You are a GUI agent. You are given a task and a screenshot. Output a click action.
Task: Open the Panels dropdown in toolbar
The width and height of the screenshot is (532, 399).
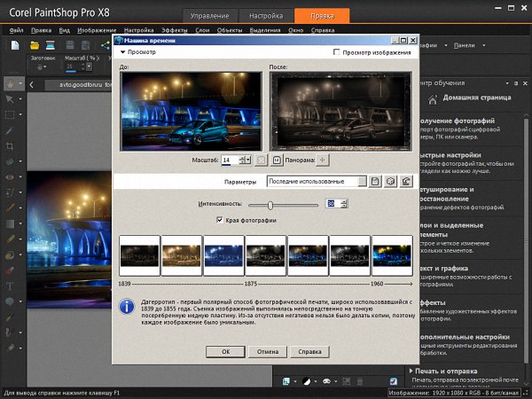point(484,45)
